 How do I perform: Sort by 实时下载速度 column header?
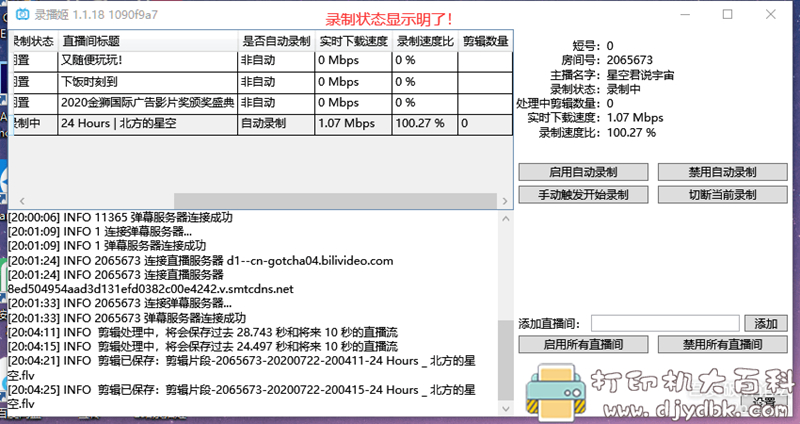click(x=354, y=41)
